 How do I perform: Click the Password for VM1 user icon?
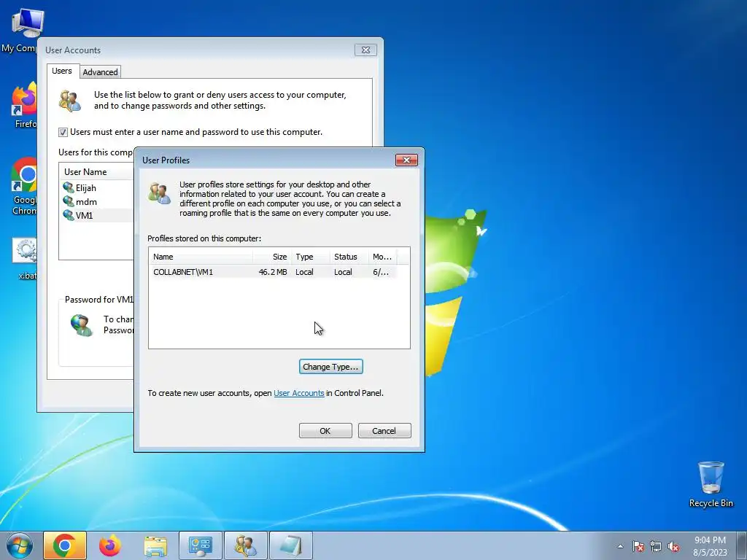pyautogui.click(x=82, y=325)
